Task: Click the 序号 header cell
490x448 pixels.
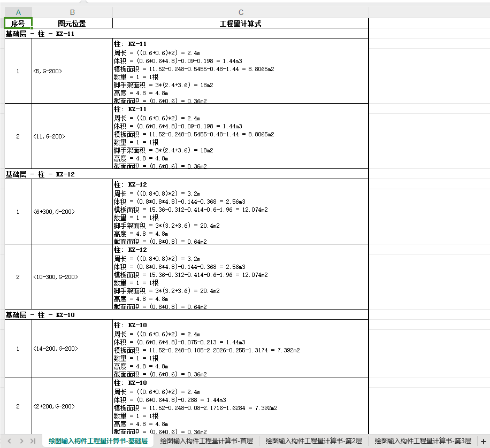Action: click(18, 24)
